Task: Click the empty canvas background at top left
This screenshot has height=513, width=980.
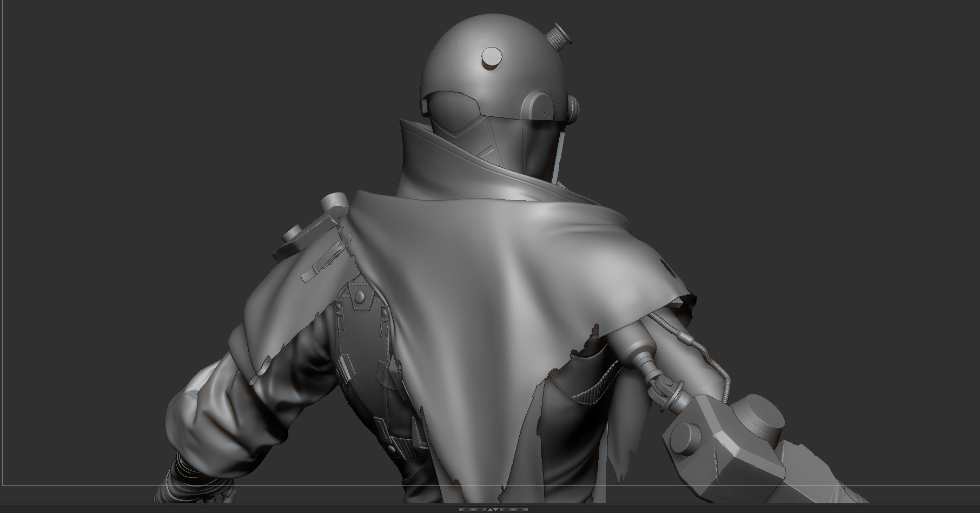Action: pos(162,108)
